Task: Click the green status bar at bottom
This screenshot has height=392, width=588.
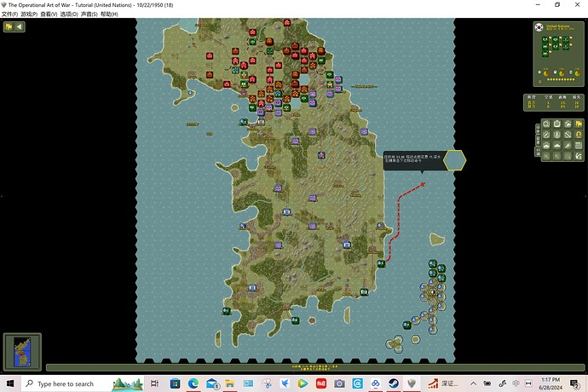Action: click(315, 367)
